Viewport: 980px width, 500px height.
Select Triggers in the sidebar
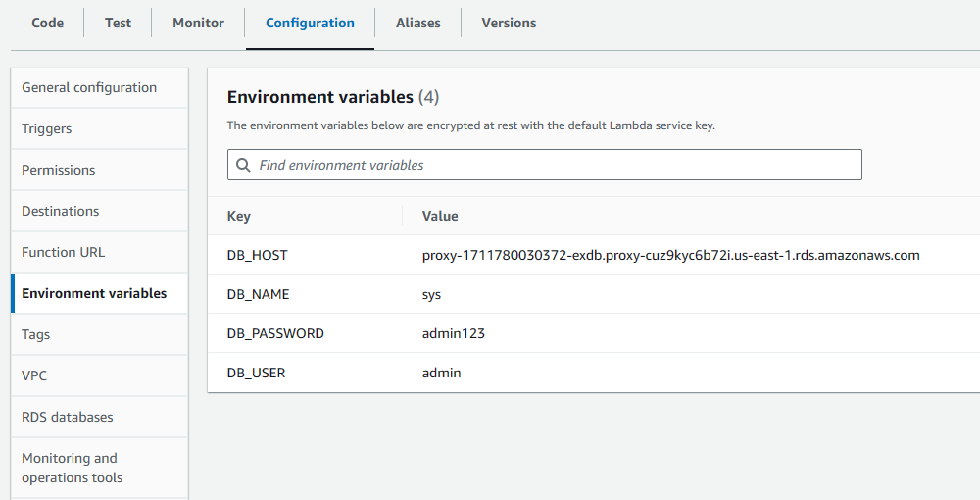click(47, 128)
